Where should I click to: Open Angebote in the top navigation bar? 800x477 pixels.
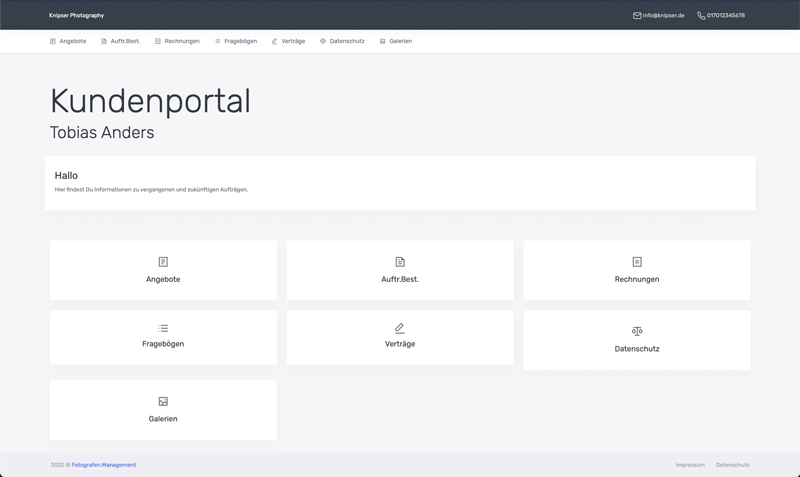(x=68, y=41)
